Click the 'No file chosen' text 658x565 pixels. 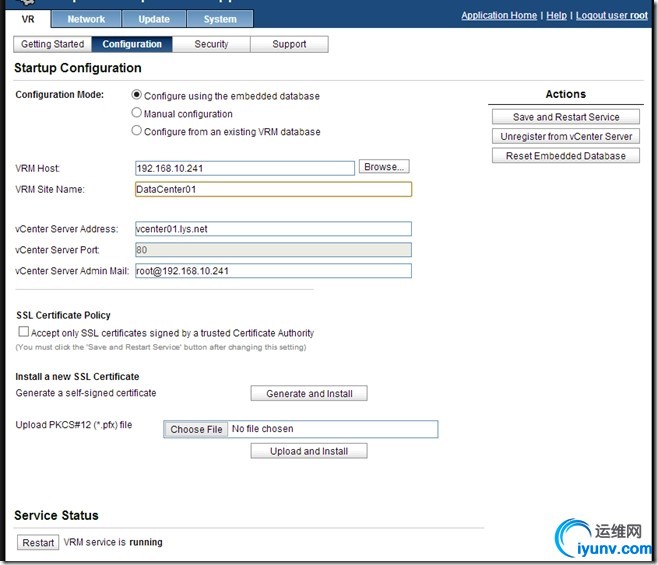click(x=263, y=429)
